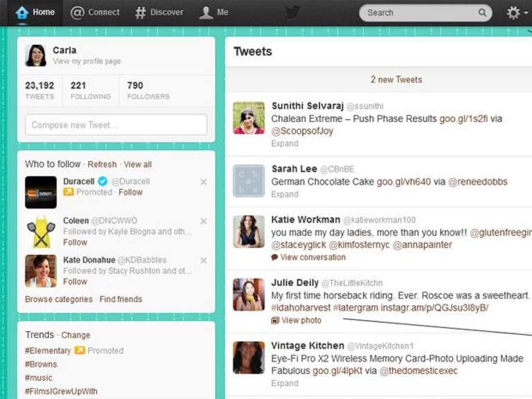
Task: Show the 2 new Tweets
Action: pos(396,80)
